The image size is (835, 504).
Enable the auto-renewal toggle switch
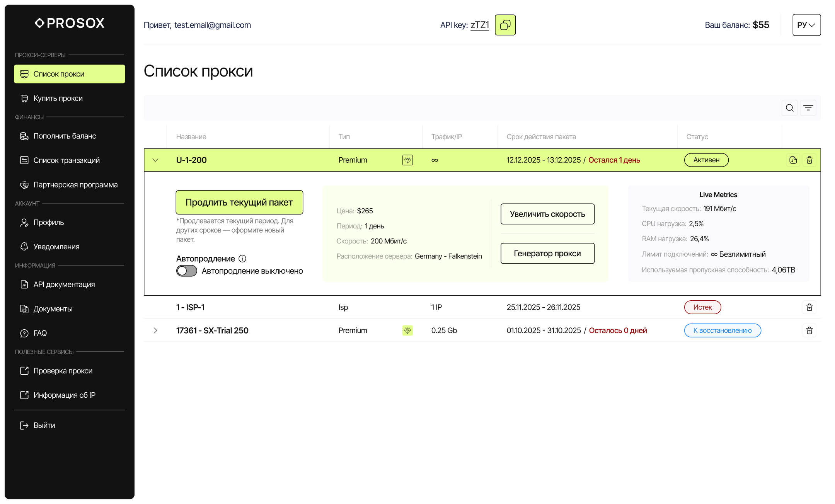(x=187, y=271)
